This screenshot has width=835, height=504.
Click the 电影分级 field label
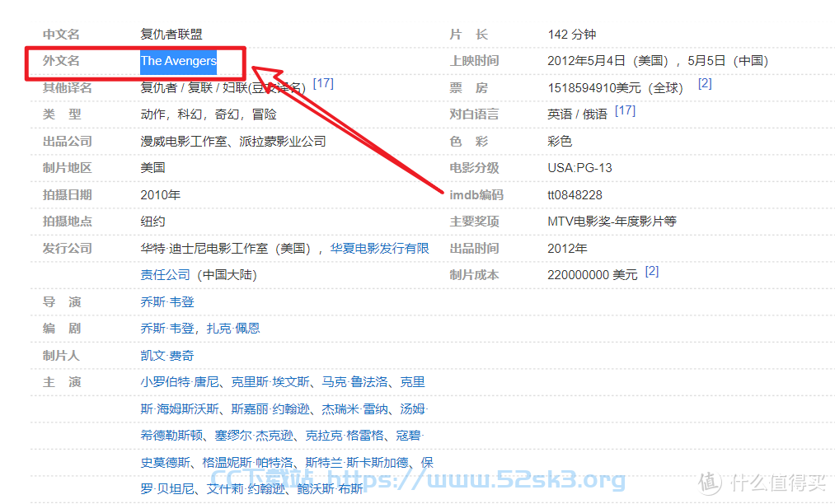pos(474,168)
